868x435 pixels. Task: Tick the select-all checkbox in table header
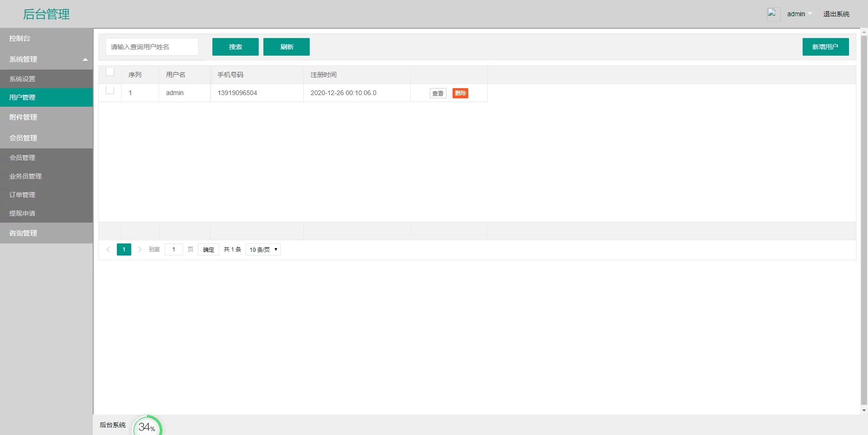(x=110, y=72)
